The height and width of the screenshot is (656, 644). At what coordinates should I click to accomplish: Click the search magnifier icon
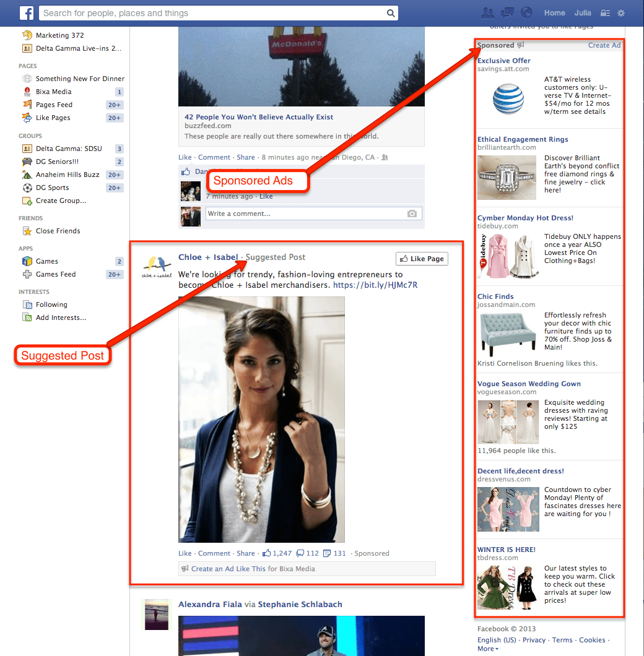pos(390,13)
